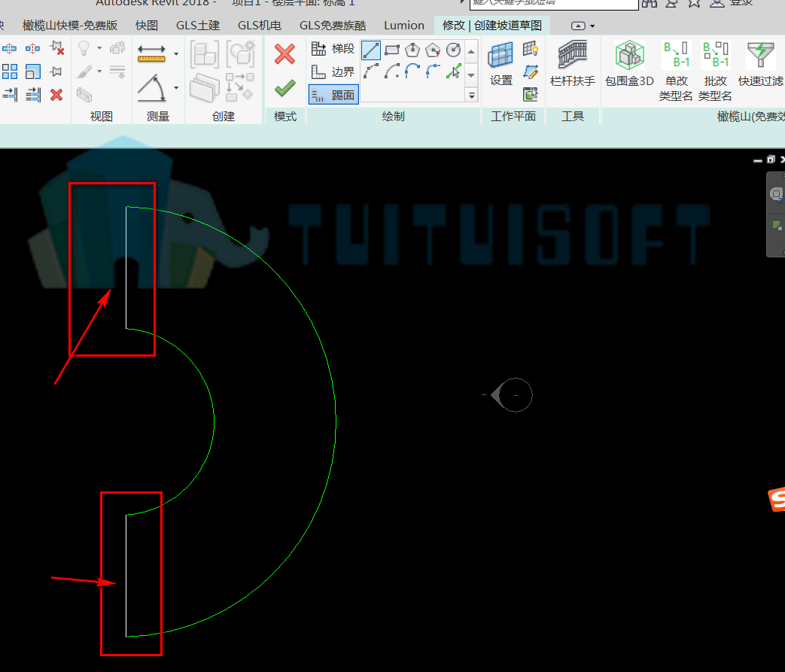Open the aligned dimension dropdown arrow
This screenshot has width=785, height=672.
click(176, 53)
